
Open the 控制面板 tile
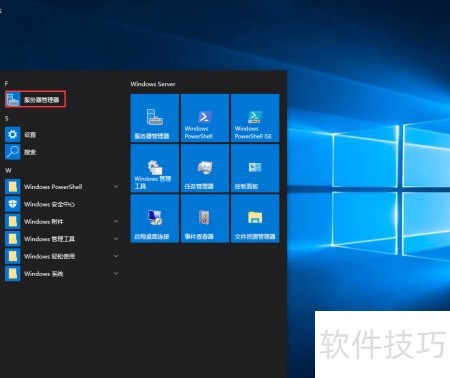click(255, 168)
